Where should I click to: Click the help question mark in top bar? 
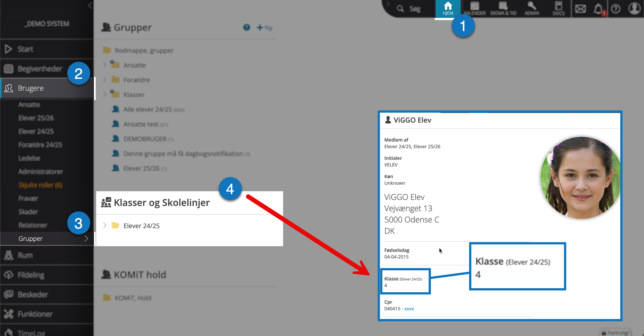(616, 9)
